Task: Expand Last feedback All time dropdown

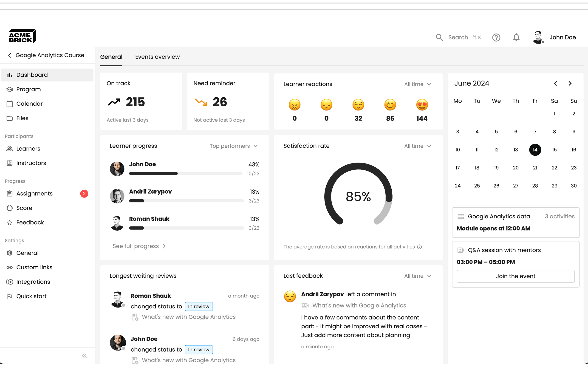Action: click(418, 276)
